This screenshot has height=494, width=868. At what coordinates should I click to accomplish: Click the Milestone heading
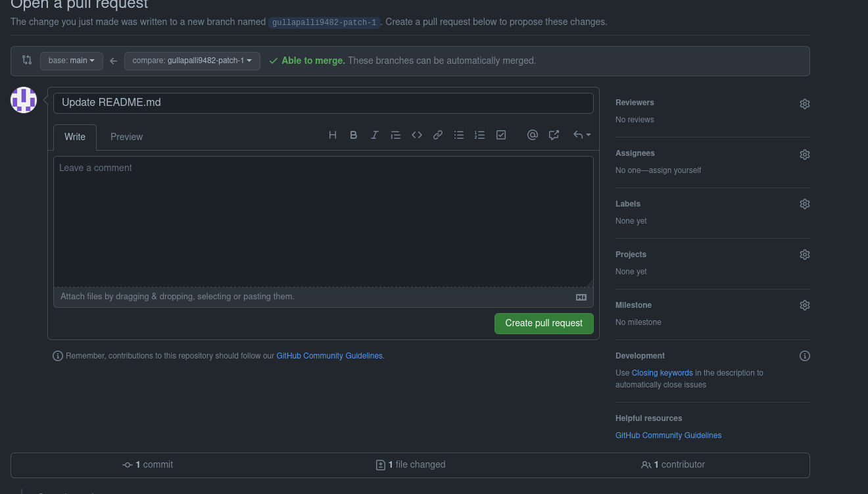[x=633, y=305]
